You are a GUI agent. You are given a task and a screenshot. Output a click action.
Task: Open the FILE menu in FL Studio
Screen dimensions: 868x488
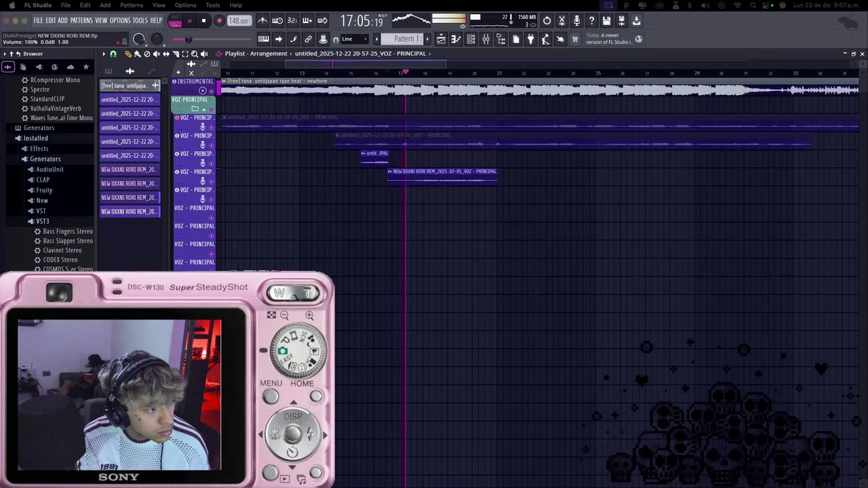coord(38,21)
